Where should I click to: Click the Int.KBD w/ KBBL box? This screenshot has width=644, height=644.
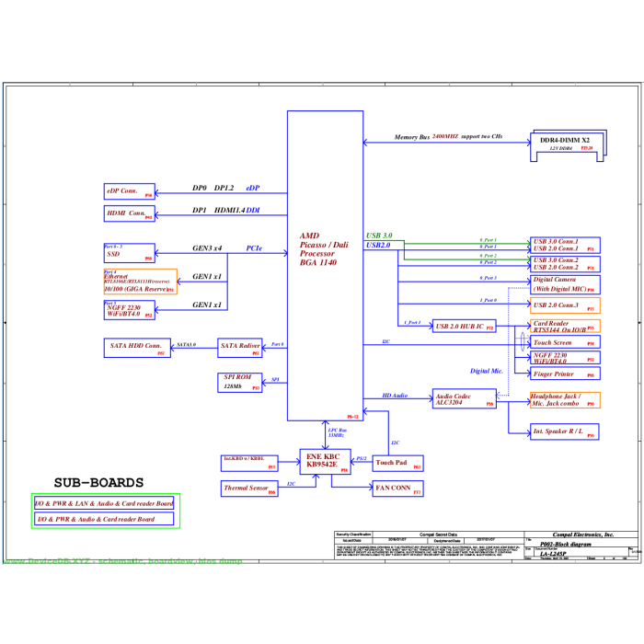click(249, 463)
